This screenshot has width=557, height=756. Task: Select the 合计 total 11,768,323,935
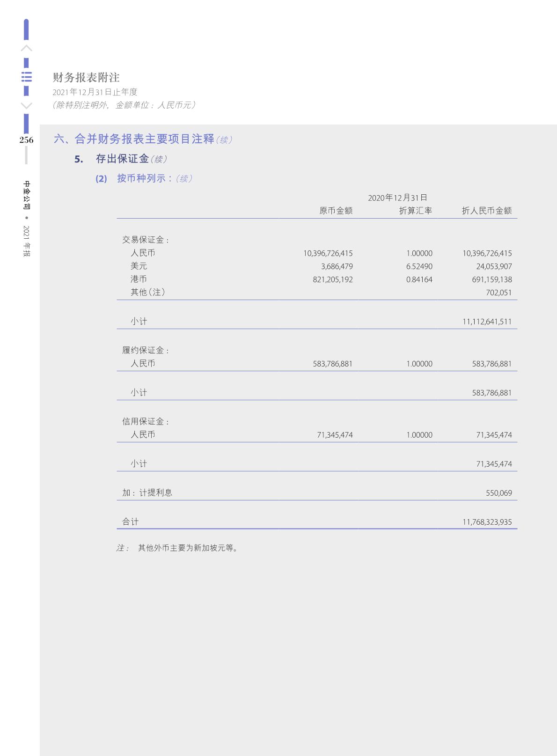coord(487,522)
